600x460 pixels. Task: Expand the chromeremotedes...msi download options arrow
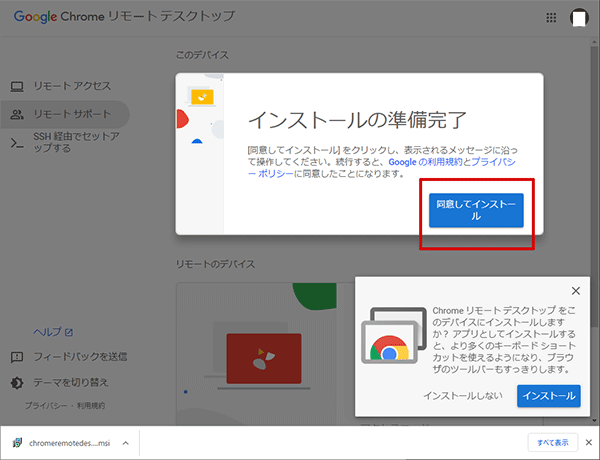(x=126, y=443)
